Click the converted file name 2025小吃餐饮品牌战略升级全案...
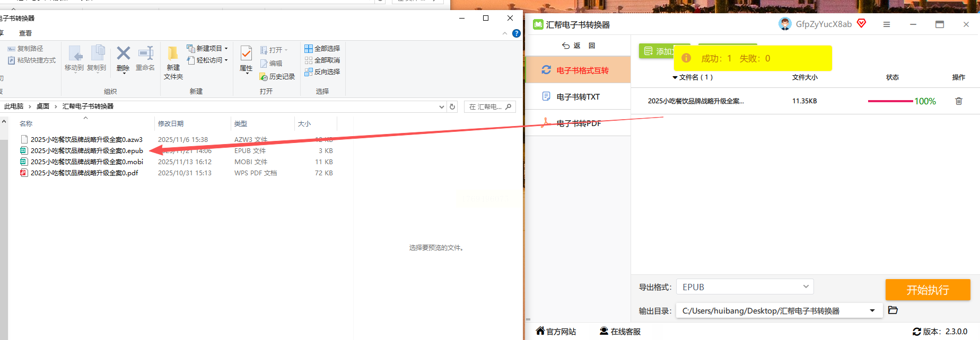980x340 pixels. click(696, 101)
